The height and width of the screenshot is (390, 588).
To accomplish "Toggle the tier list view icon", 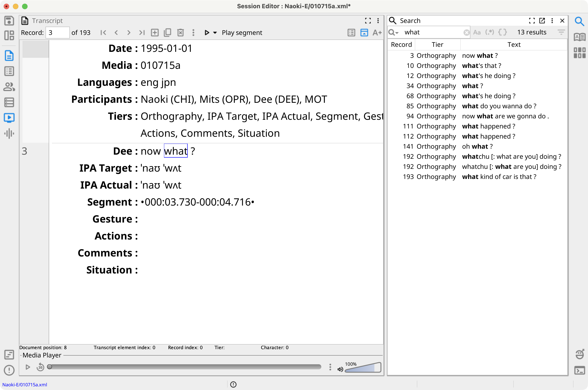I will click(351, 33).
